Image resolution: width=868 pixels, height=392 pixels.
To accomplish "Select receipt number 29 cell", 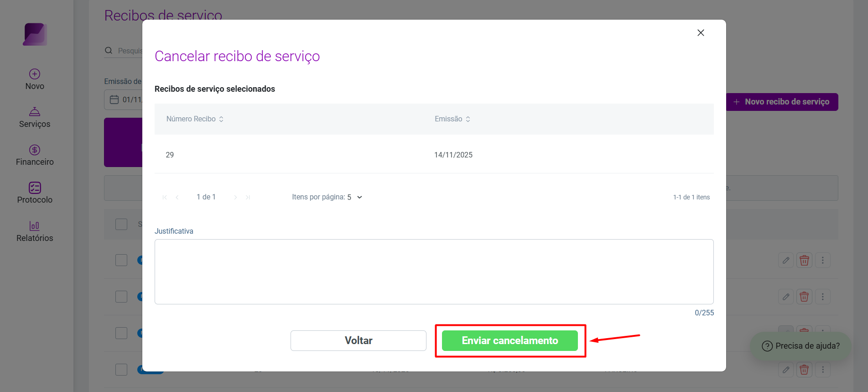I will pos(170,155).
